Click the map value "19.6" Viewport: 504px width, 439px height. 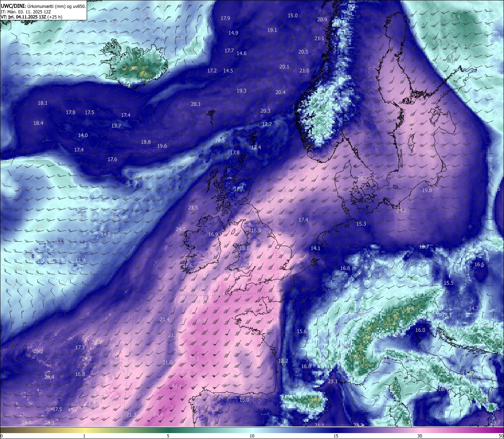[x=162, y=146]
